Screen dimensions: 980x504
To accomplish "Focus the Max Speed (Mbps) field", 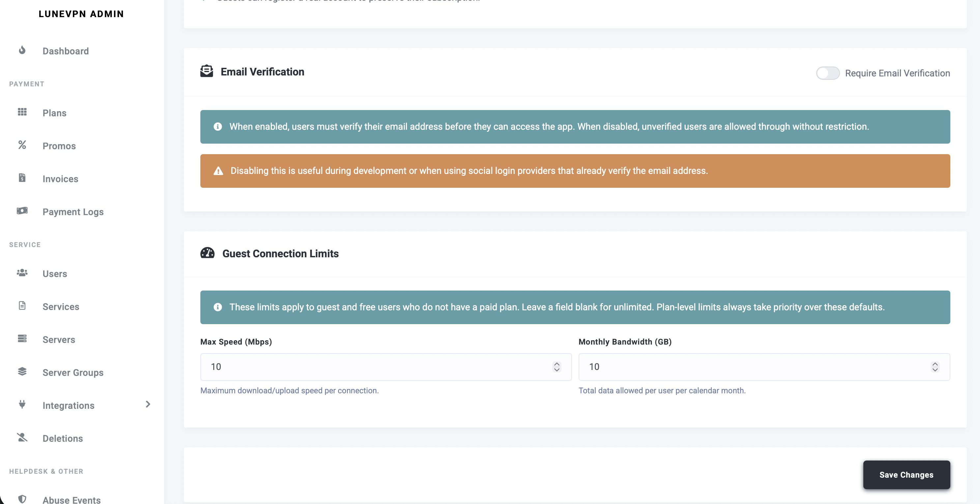I will tap(377, 367).
